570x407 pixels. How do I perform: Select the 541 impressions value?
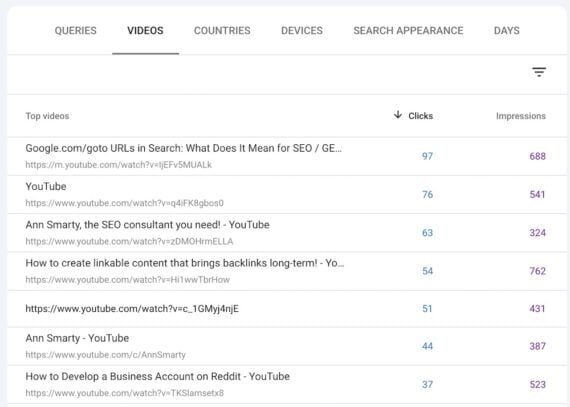click(538, 194)
